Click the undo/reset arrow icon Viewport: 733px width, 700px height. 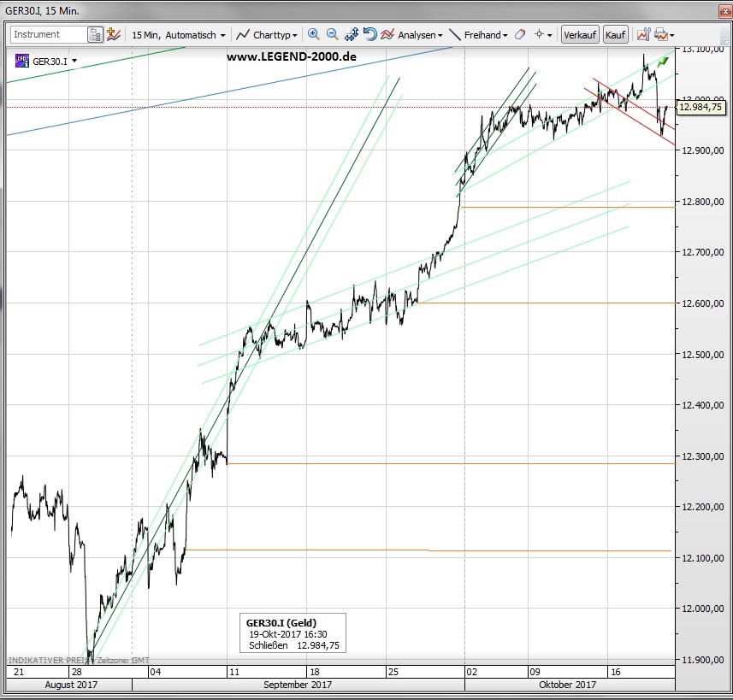(x=369, y=34)
